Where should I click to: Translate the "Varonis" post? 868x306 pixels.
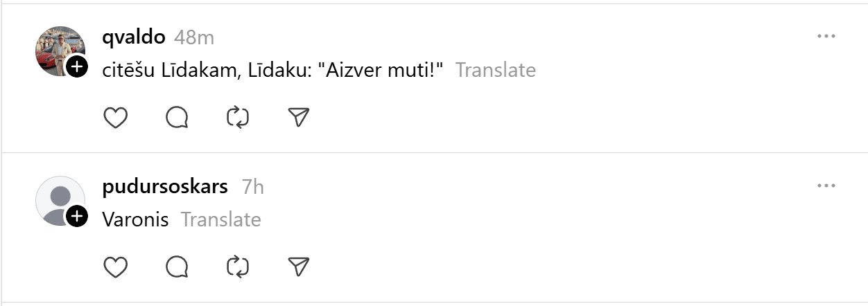pyautogui.click(x=220, y=219)
